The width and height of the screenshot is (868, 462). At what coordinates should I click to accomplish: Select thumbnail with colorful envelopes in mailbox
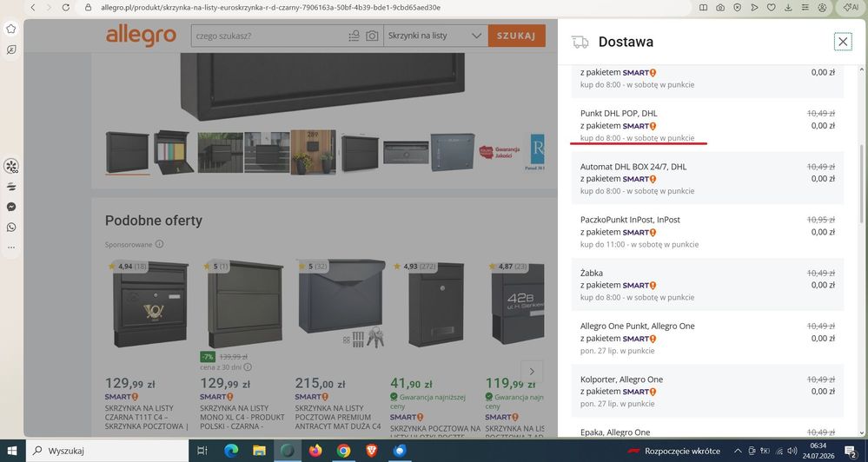tap(174, 152)
